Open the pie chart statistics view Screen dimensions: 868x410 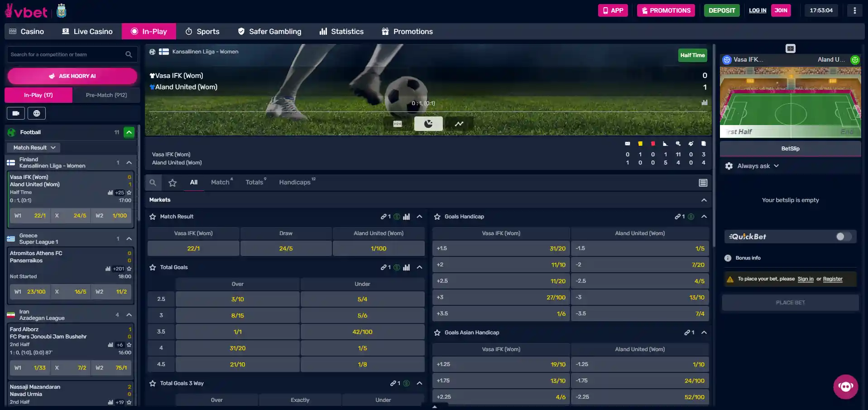[x=428, y=124]
